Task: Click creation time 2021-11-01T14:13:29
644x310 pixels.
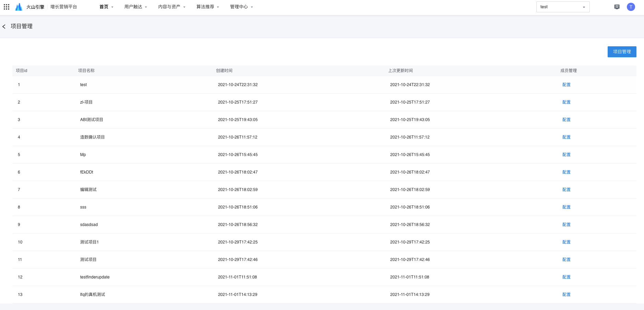Action: point(238,295)
